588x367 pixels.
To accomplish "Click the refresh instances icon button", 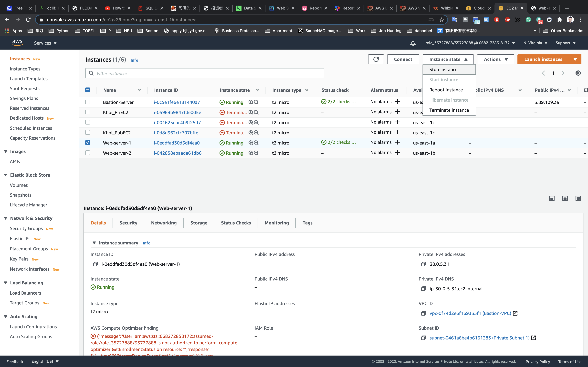I will [x=376, y=59].
